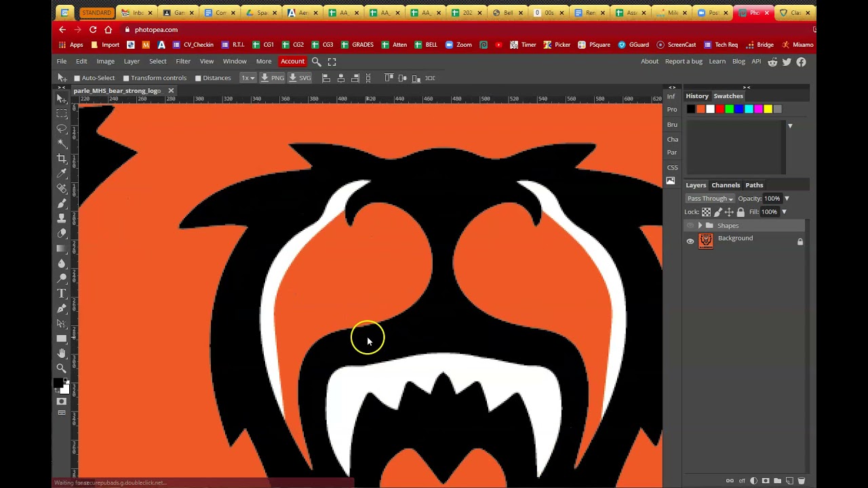Collapse right panels double-arrow

pyautogui.click(x=747, y=87)
